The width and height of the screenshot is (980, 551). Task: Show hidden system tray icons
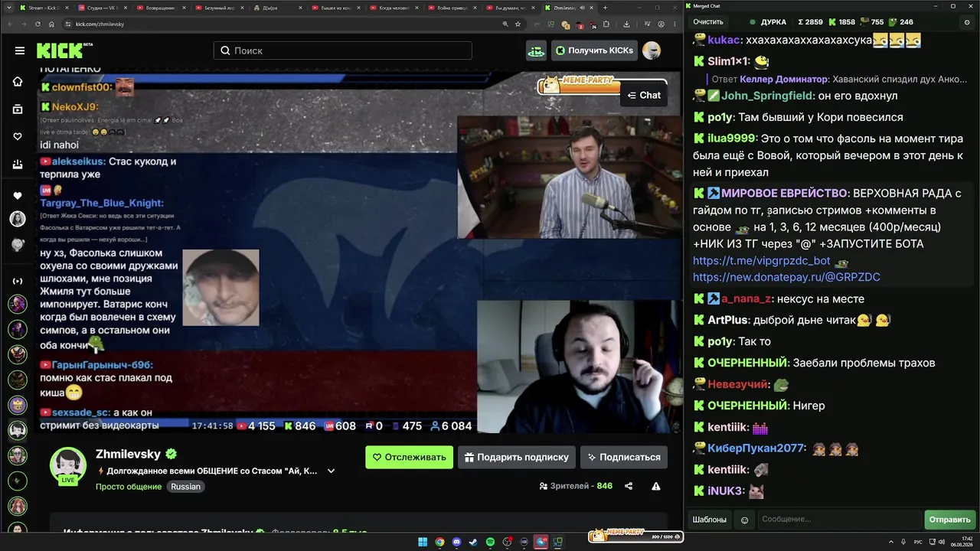[x=892, y=542]
